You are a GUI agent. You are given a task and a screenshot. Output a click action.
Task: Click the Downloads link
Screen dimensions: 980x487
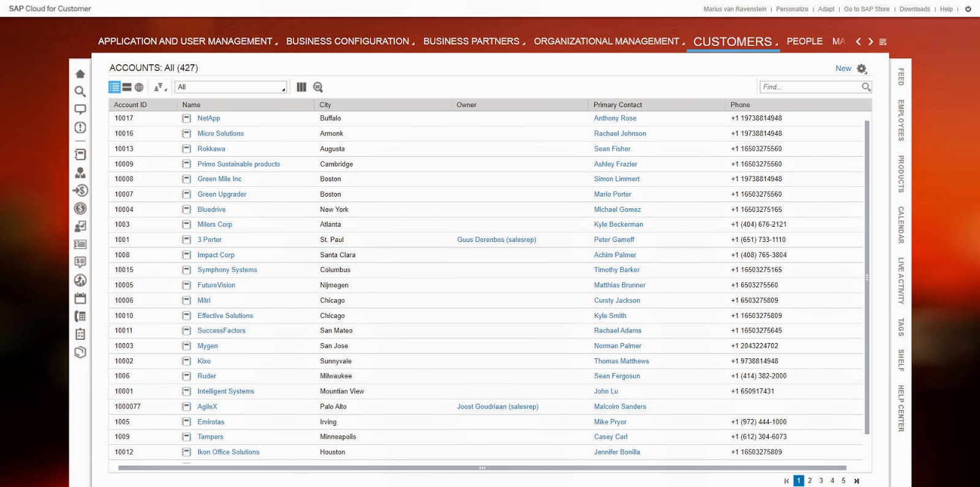914,9
